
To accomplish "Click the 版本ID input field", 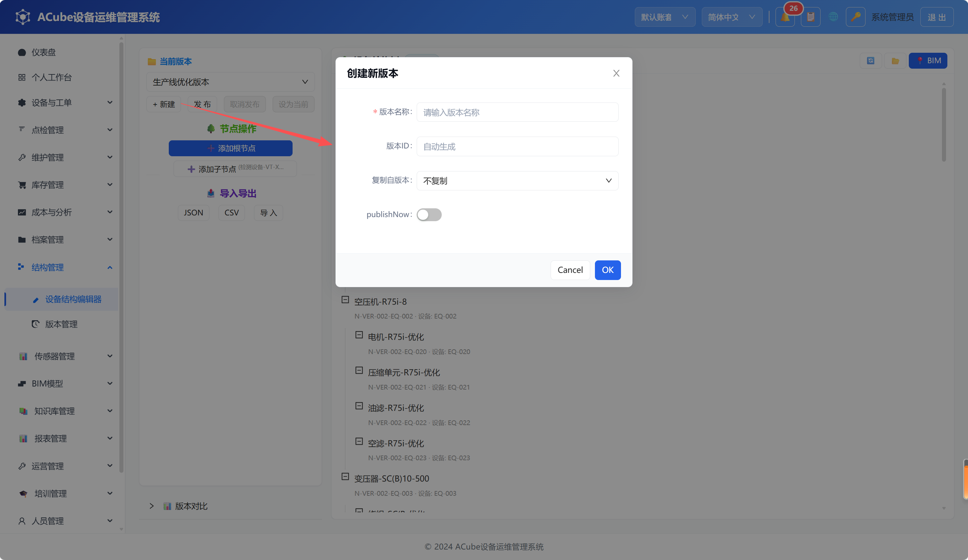I will tap(517, 146).
